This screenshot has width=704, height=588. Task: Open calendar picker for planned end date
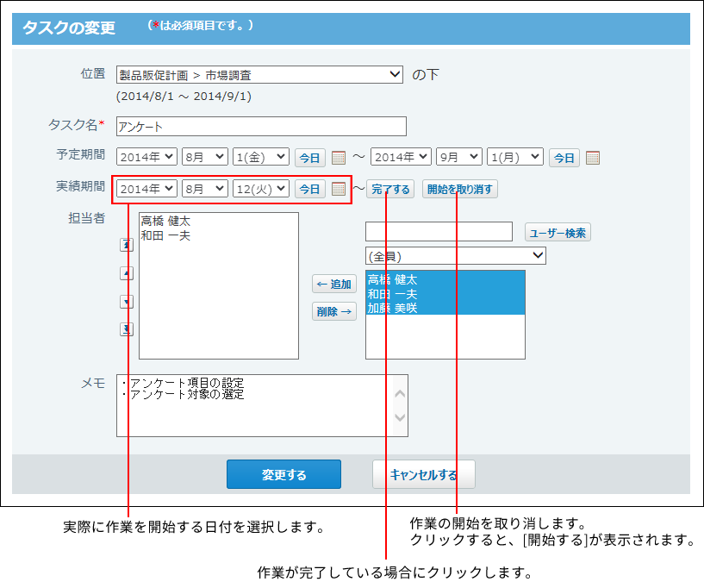pos(593,158)
